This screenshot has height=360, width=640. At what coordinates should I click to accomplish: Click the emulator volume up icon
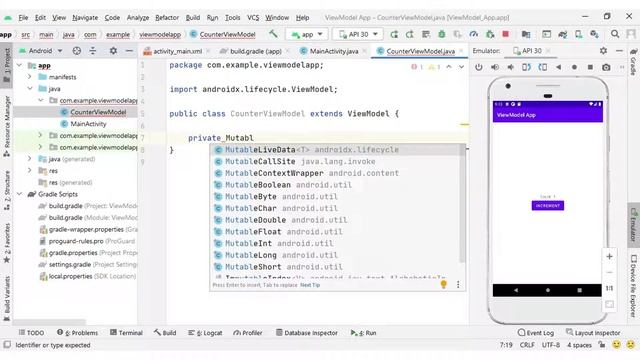495,67
